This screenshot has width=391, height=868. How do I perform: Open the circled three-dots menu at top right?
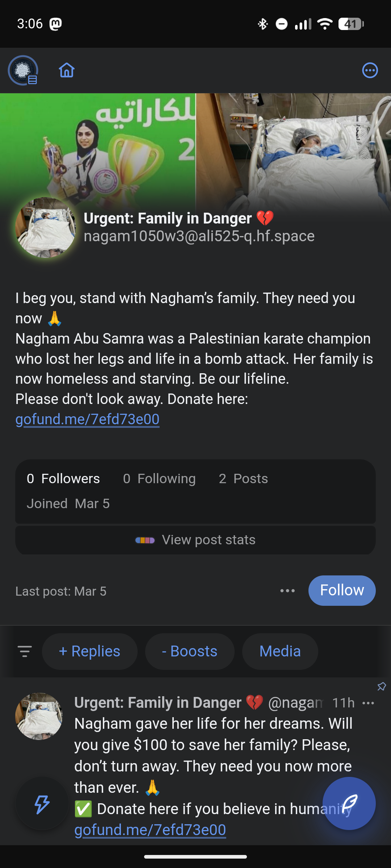click(370, 70)
